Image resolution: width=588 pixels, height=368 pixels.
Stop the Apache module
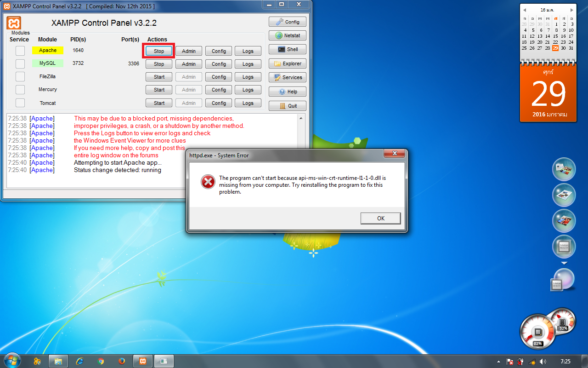159,51
